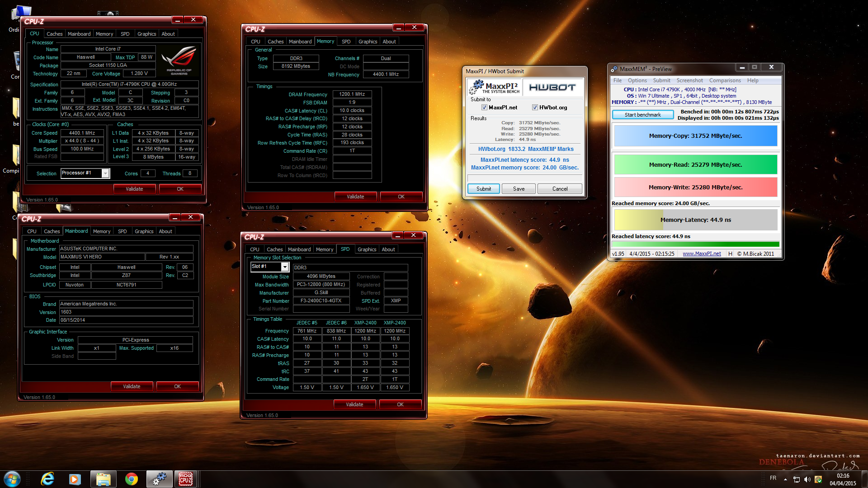868x488 pixels.
Task: Open Windows Explorer folder icon on taskbar
Action: pos(103,479)
